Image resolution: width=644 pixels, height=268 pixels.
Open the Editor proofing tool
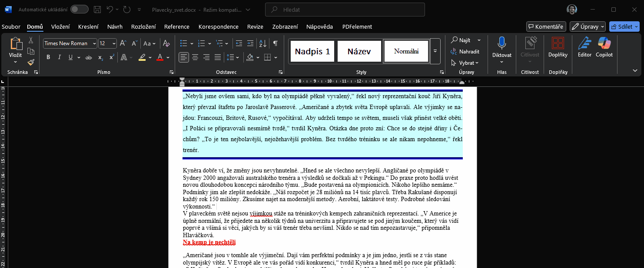(584, 47)
